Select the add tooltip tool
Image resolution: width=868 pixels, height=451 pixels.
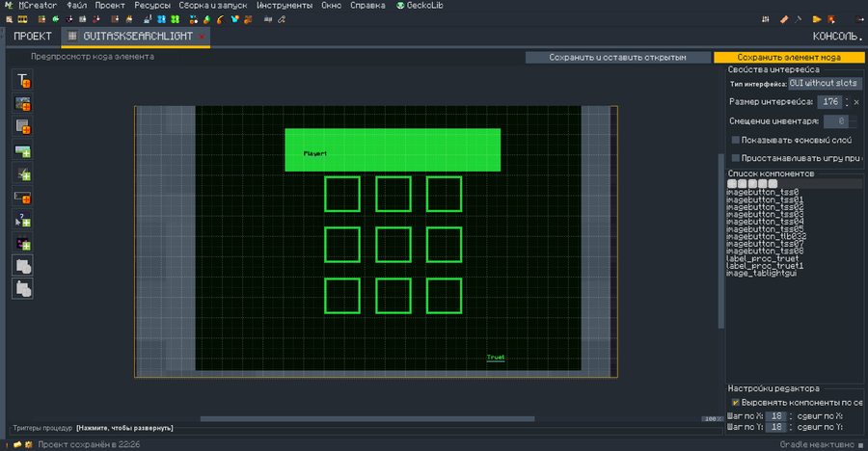point(23,220)
